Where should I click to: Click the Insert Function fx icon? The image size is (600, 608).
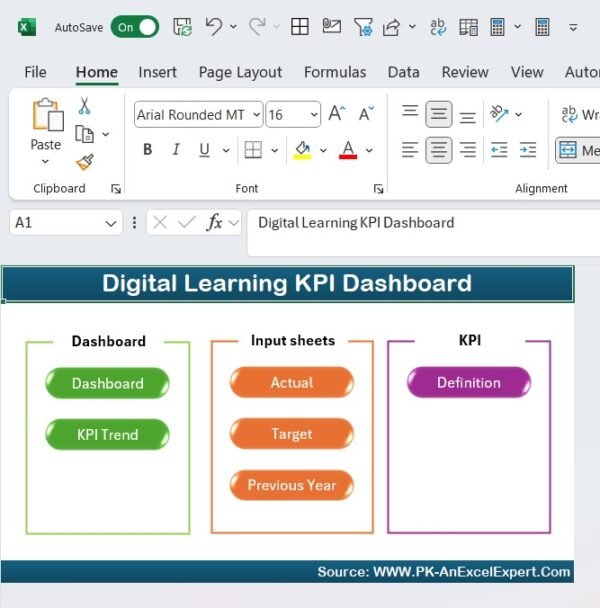(x=214, y=223)
